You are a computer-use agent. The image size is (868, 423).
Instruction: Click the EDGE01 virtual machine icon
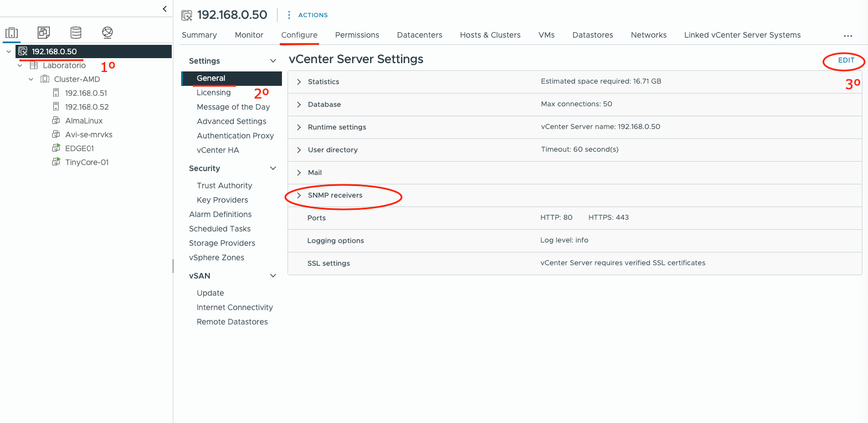(x=56, y=148)
